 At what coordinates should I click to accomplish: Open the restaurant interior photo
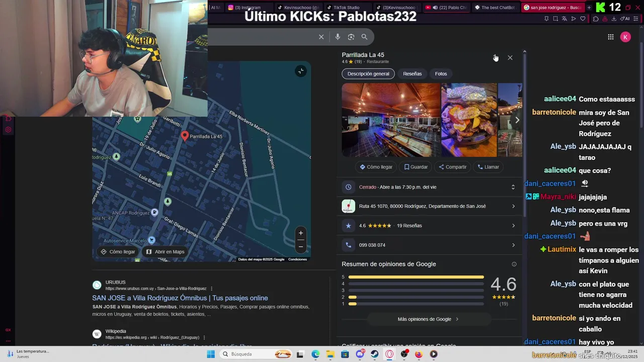coord(391,120)
